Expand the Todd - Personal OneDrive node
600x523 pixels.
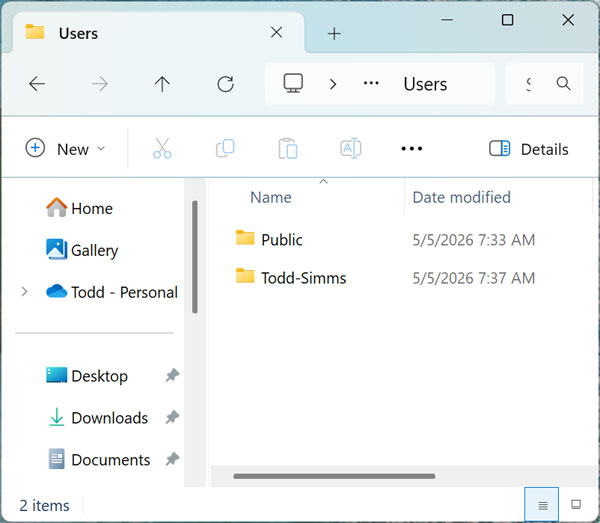[x=24, y=292]
